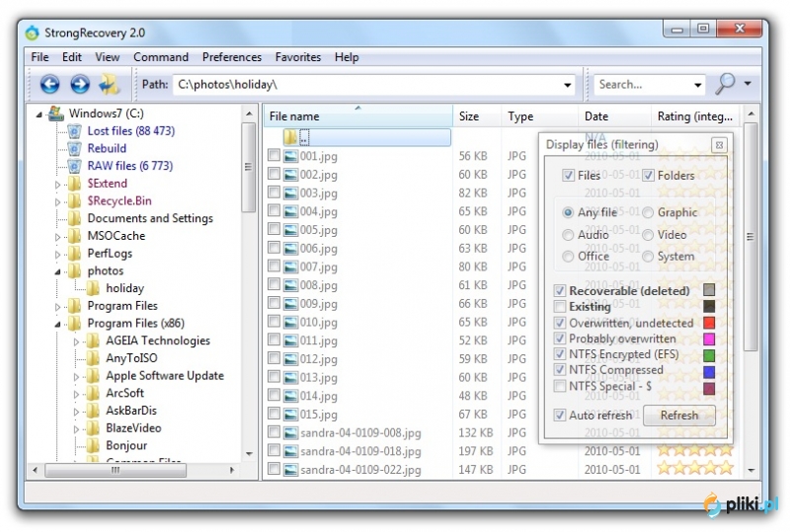Image resolution: width=790 pixels, height=532 pixels.
Task: Go forward with the blue right arrow
Action: pyautogui.click(x=80, y=84)
